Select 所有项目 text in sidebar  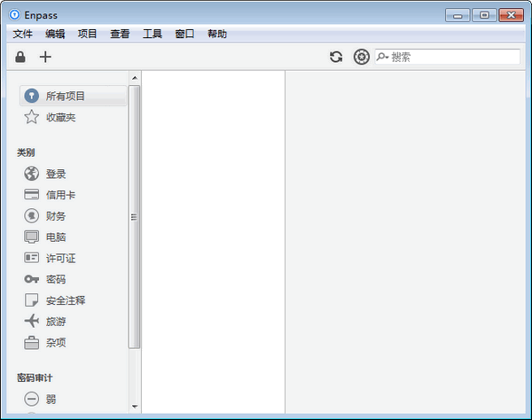click(x=65, y=96)
